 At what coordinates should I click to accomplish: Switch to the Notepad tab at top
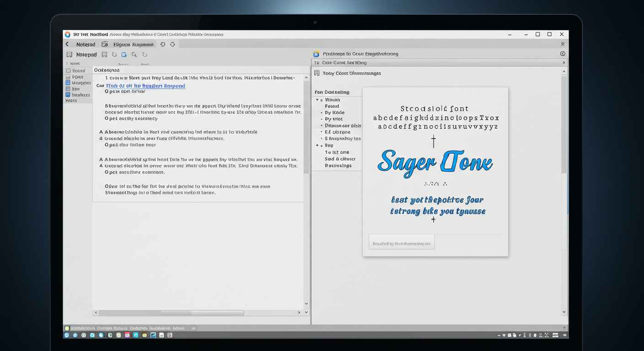(x=86, y=44)
